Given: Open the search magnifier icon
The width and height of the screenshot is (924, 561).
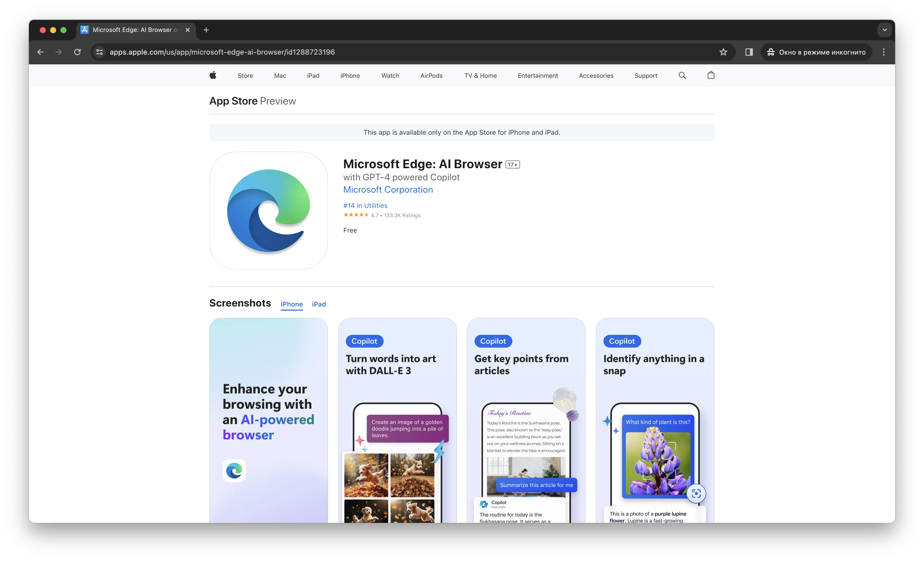Looking at the screenshot, I should [682, 75].
